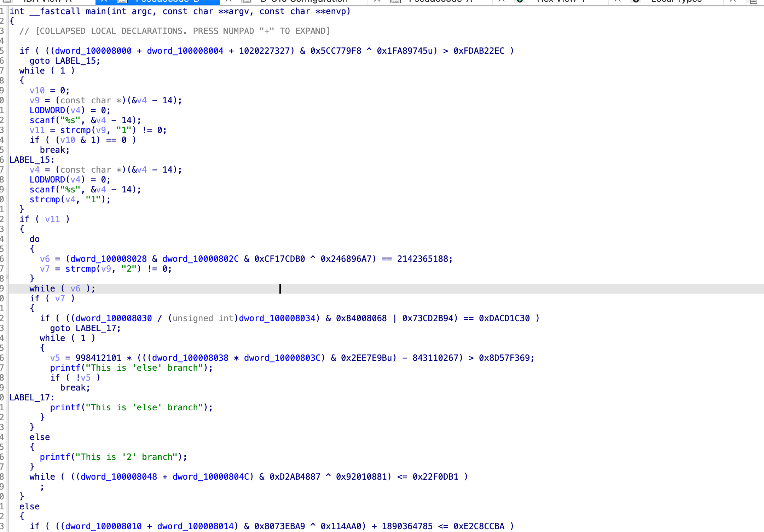The height and width of the screenshot is (532, 764).
Task: Select the scanf function call
Action: (x=42, y=120)
